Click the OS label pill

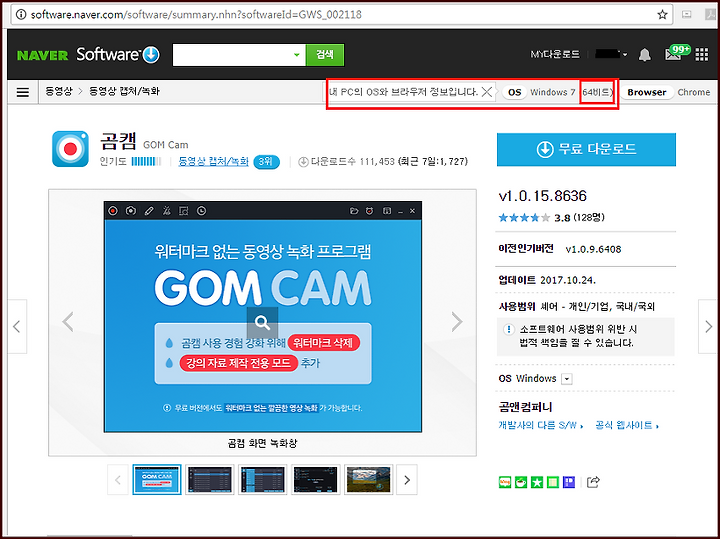(x=514, y=92)
